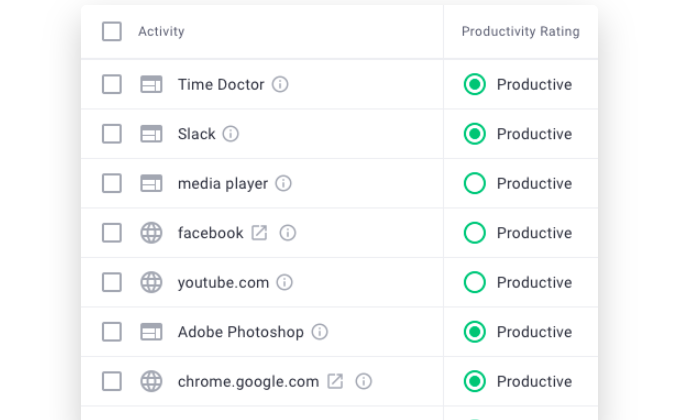700x420 pixels.
Task: Tick the Time Doctor row checkbox
Action: 112,84
